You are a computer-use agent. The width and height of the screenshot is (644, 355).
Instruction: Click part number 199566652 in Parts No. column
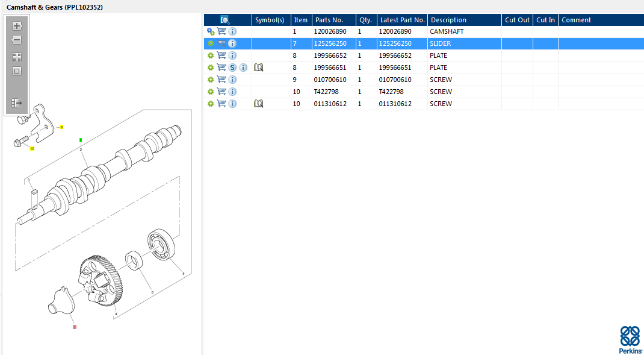click(x=329, y=55)
